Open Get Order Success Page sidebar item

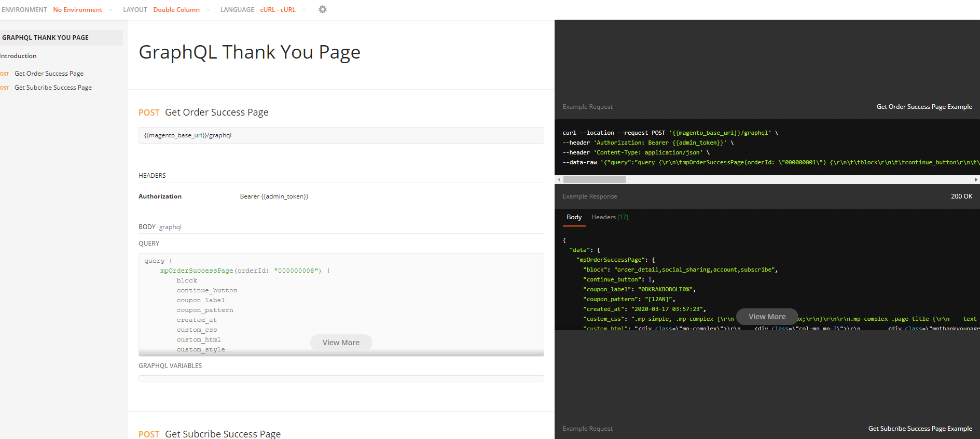(x=49, y=74)
